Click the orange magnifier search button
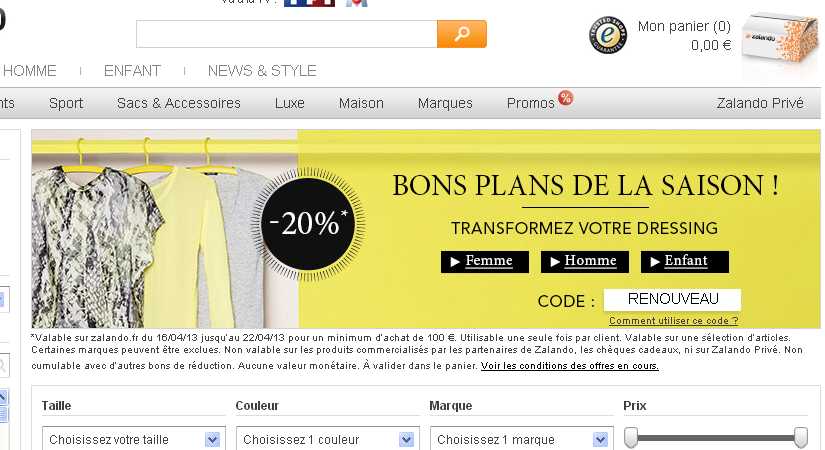The height and width of the screenshot is (450, 825). [461, 34]
